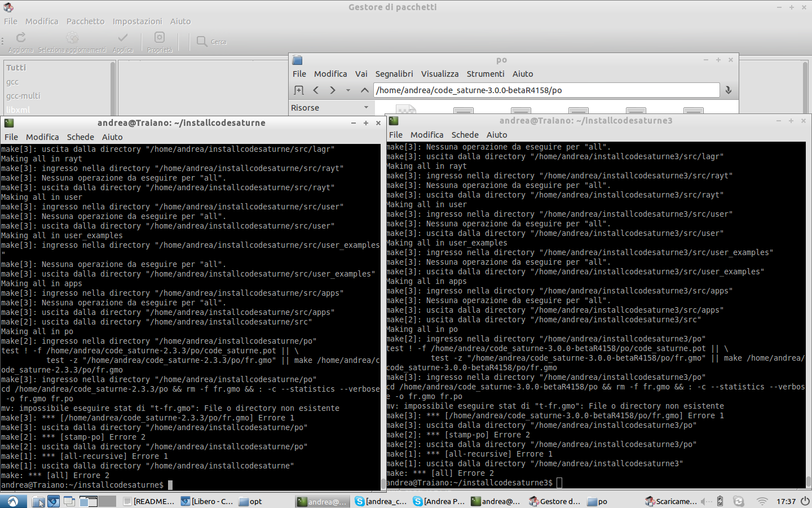
Task: Go forward in the po file manager
Action: 333,90
